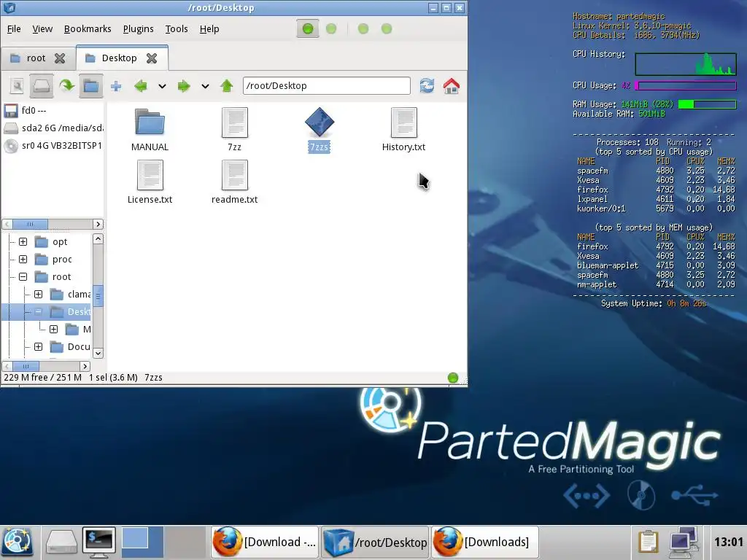Open the wrench configuration tool in toolbar
Screen dimensions: 747x560
pos(18,86)
